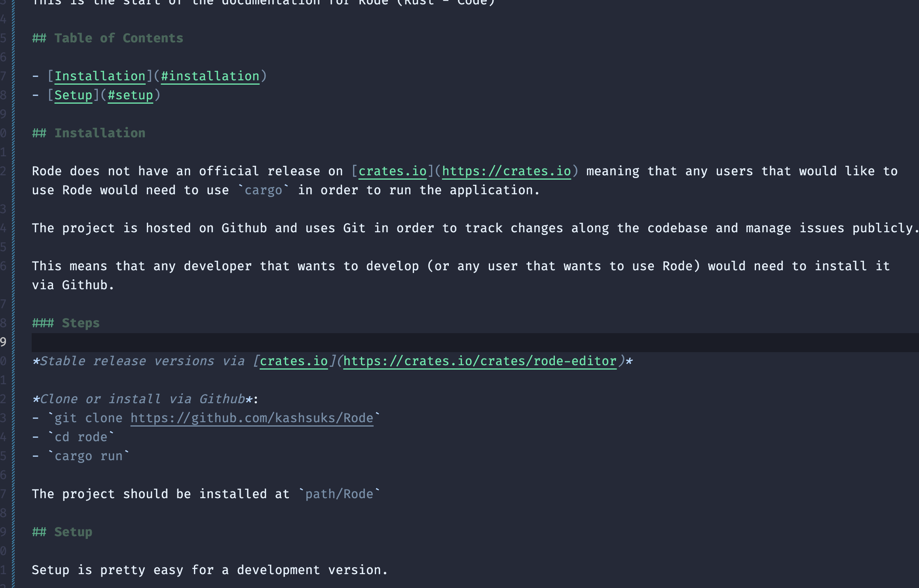
Task: Click the `cargo run` command line
Action: pyautogui.click(x=88, y=456)
